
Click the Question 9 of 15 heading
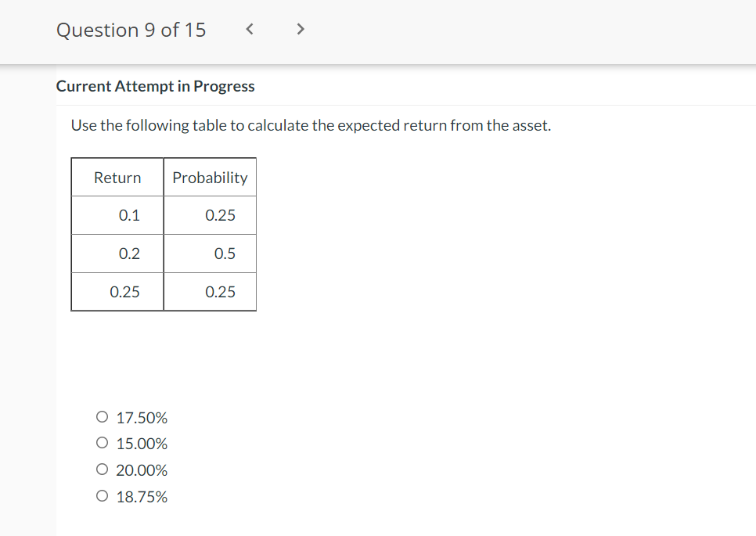point(130,30)
